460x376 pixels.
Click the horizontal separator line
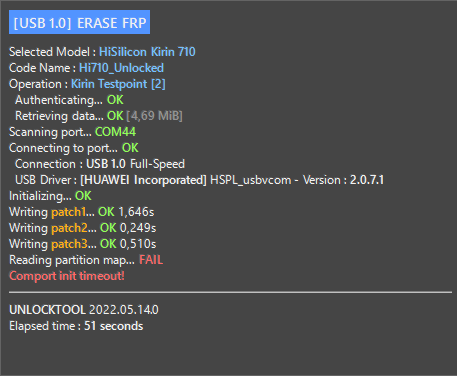[x=230, y=292]
